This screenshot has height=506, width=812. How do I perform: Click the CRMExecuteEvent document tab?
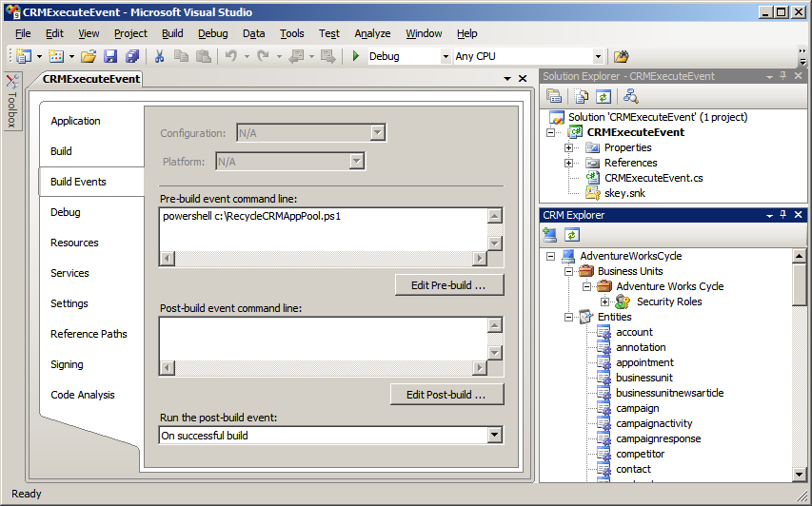[x=91, y=79]
